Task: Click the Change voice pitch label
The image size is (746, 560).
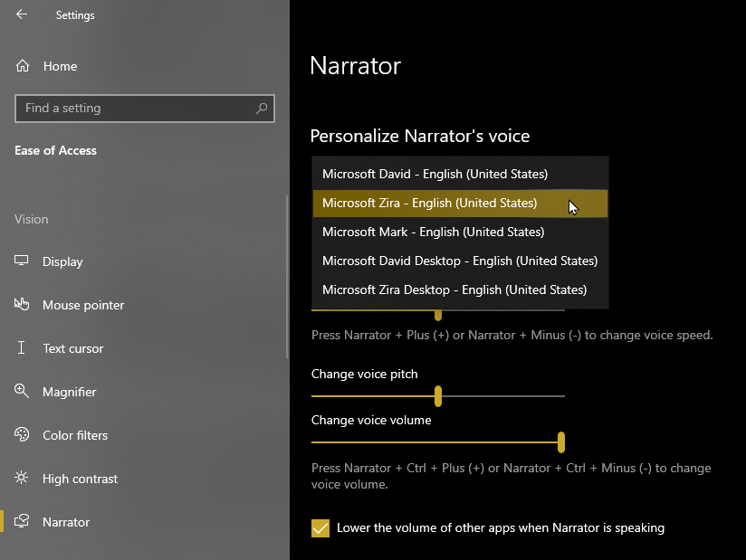Action: pyautogui.click(x=365, y=375)
